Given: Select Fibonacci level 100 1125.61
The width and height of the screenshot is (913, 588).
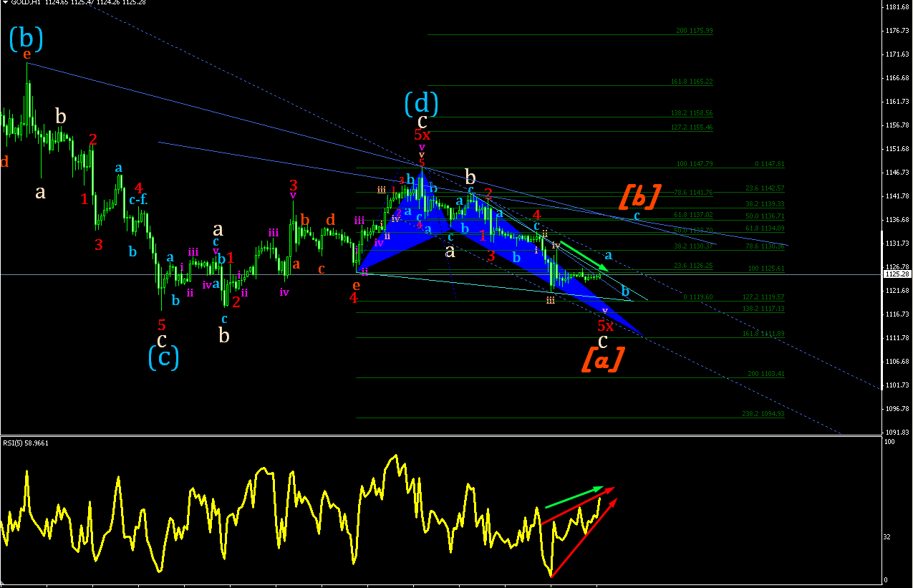Looking at the screenshot, I should [x=767, y=269].
